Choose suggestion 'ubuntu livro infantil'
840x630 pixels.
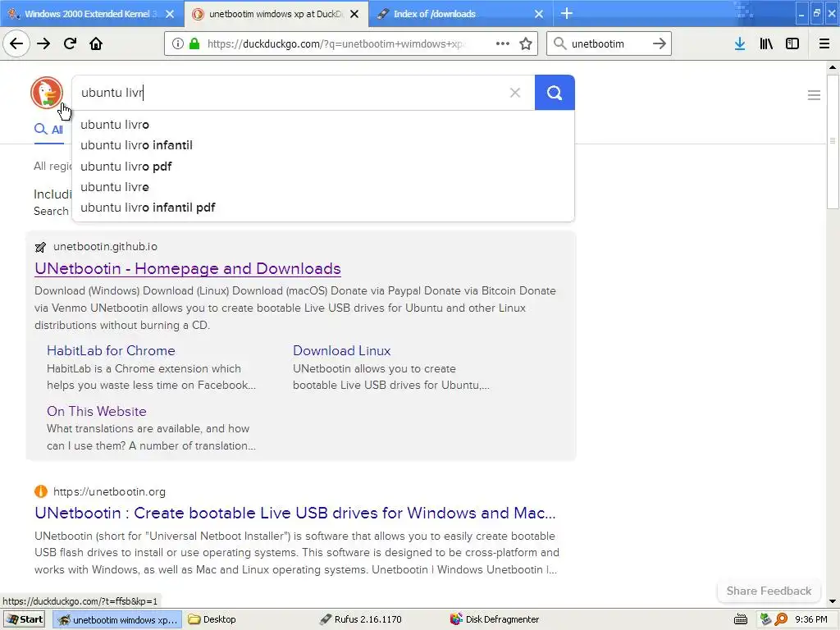point(323,145)
